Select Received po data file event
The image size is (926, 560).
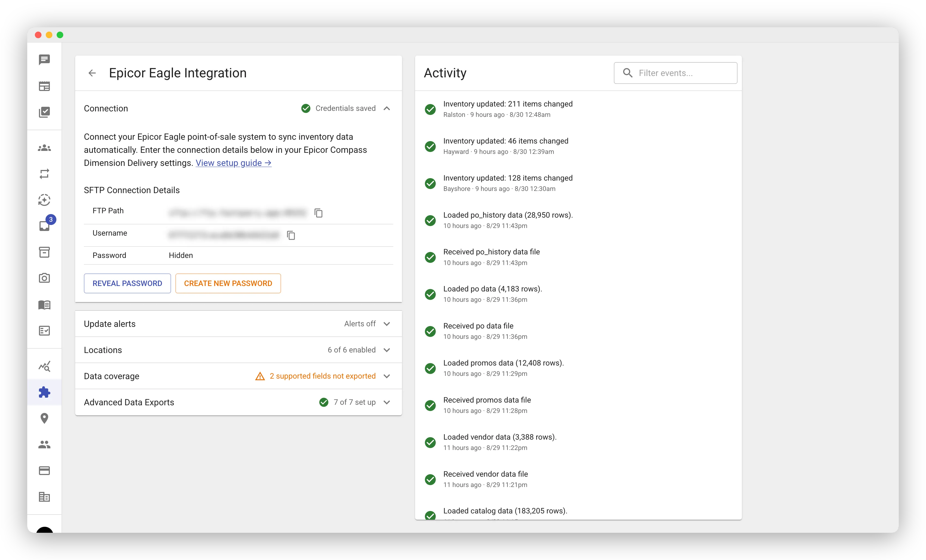[578, 331]
